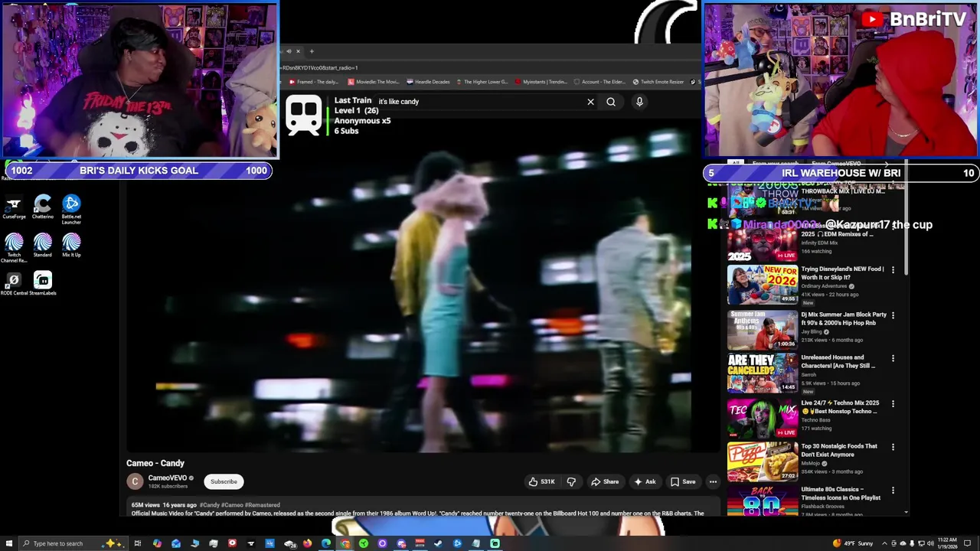Open options for Ultimate 80s Classics video

coord(893,490)
